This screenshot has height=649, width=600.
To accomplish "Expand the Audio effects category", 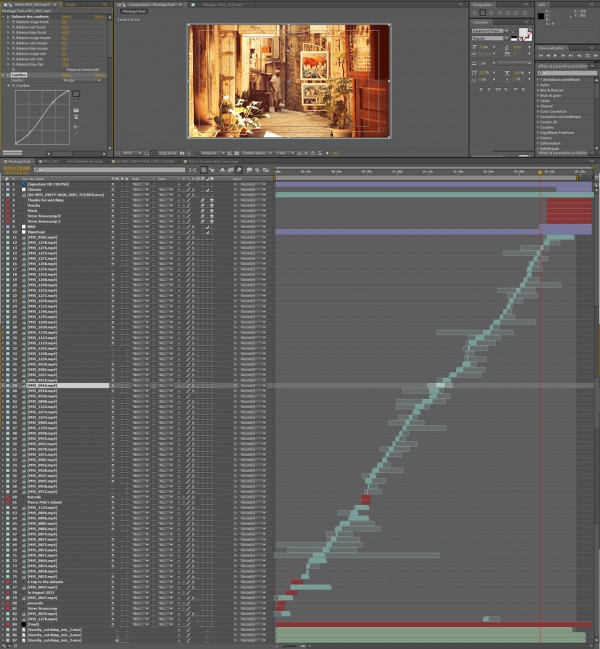I will point(538,85).
